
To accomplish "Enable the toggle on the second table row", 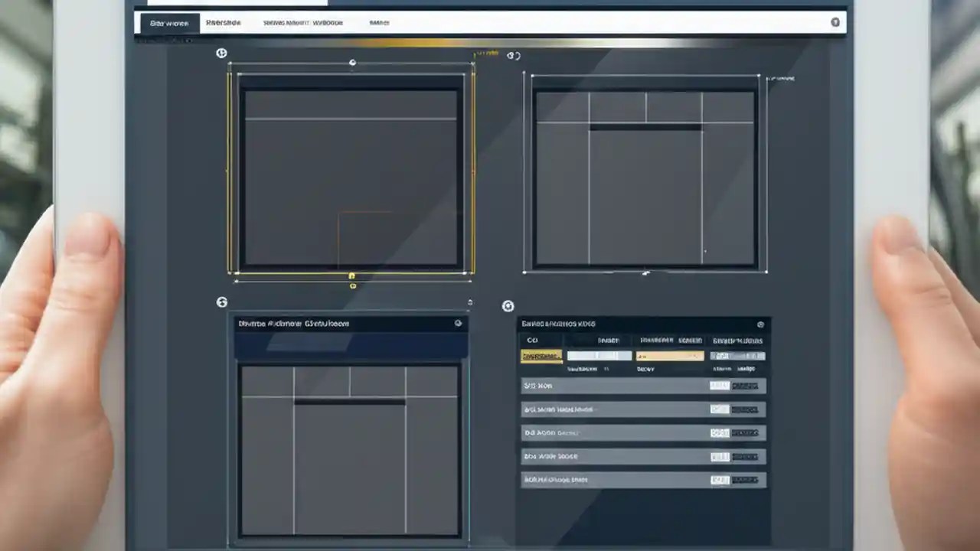I will tap(720, 409).
